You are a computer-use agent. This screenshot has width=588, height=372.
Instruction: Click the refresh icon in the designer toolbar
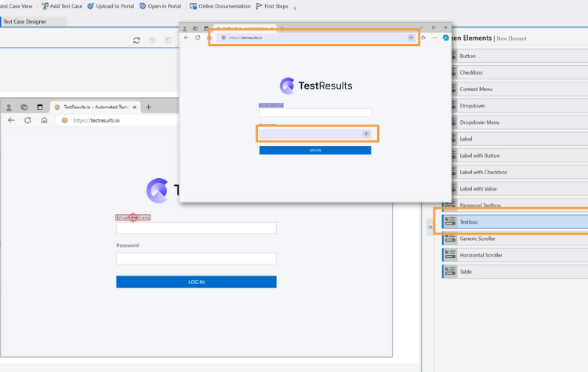pyautogui.click(x=136, y=40)
